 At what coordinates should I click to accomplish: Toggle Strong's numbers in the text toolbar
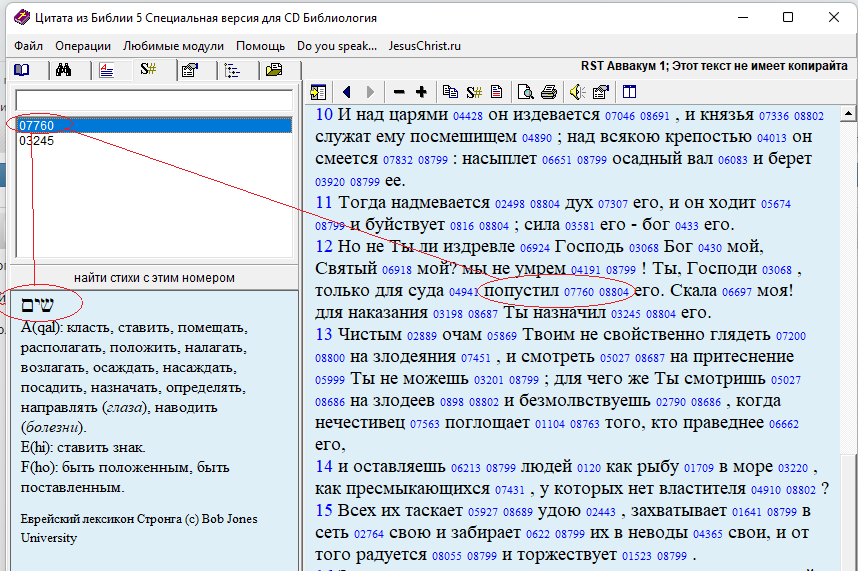[x=475, y=92]
